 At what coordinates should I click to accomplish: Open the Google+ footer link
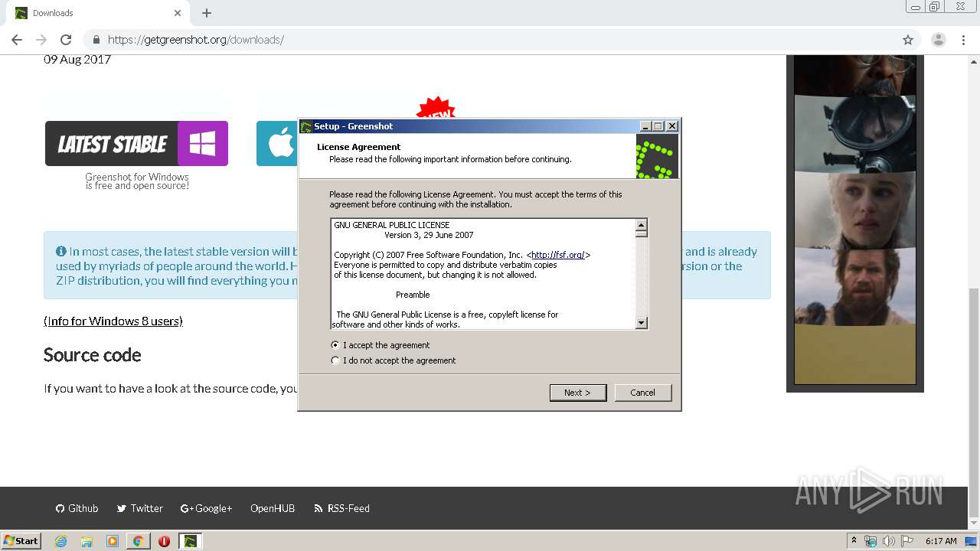pyautogui.click(x=206, y=508)
